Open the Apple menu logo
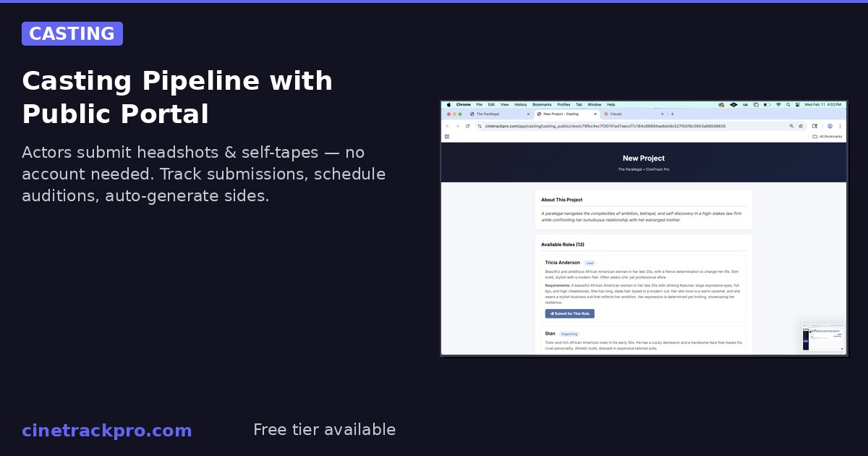 coord(448,104)
